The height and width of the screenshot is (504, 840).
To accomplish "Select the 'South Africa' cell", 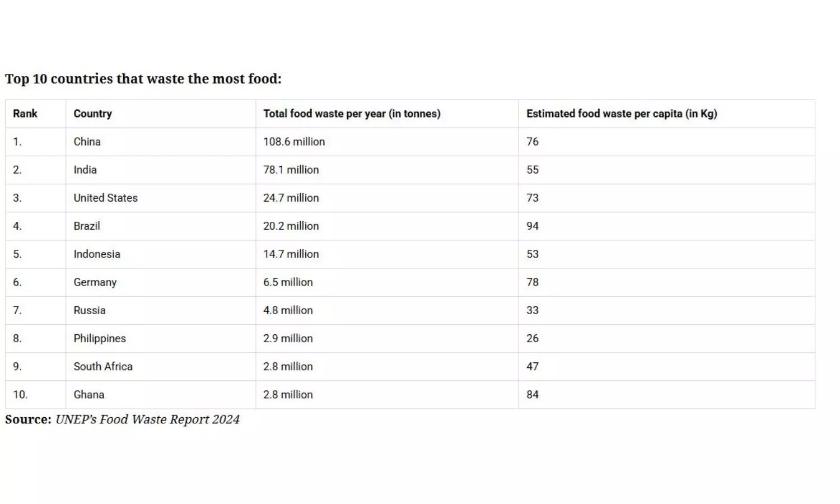I will (x=103, y=366).
